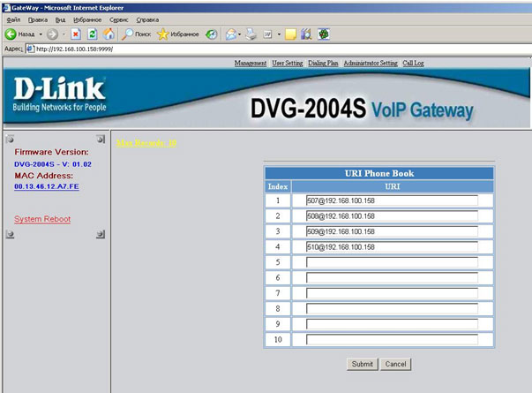Click the empty URI field for index 5
Image resolution: width=532 pixels, height=393 pixels.
pos(391,262)
